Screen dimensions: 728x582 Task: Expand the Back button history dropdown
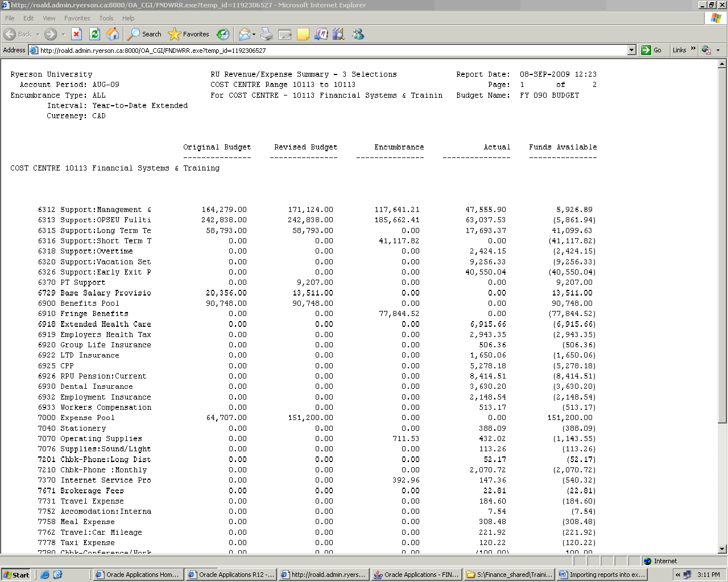click(x=38, y=34)
